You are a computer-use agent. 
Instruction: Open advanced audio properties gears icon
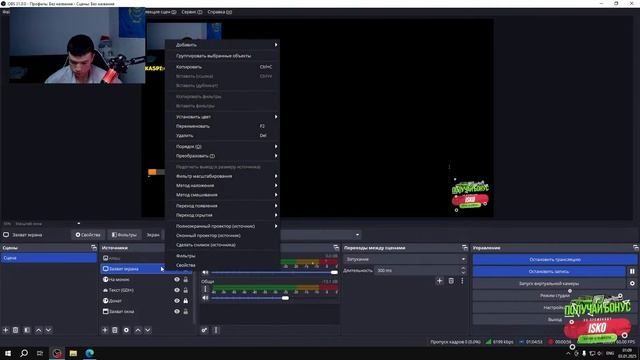pos(204,330)
